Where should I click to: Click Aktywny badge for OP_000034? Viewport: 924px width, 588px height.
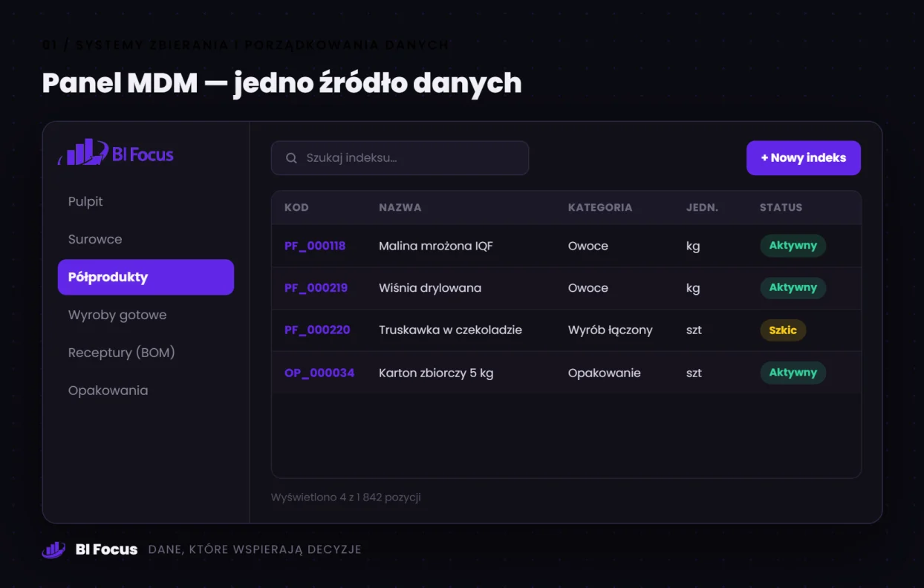point(793,373)
